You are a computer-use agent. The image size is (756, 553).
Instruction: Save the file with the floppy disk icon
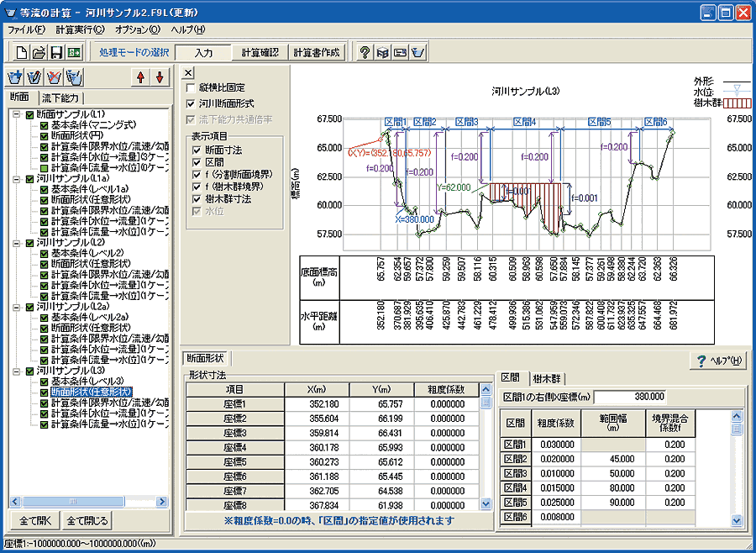pyautogui.click(x=57, y=52)
